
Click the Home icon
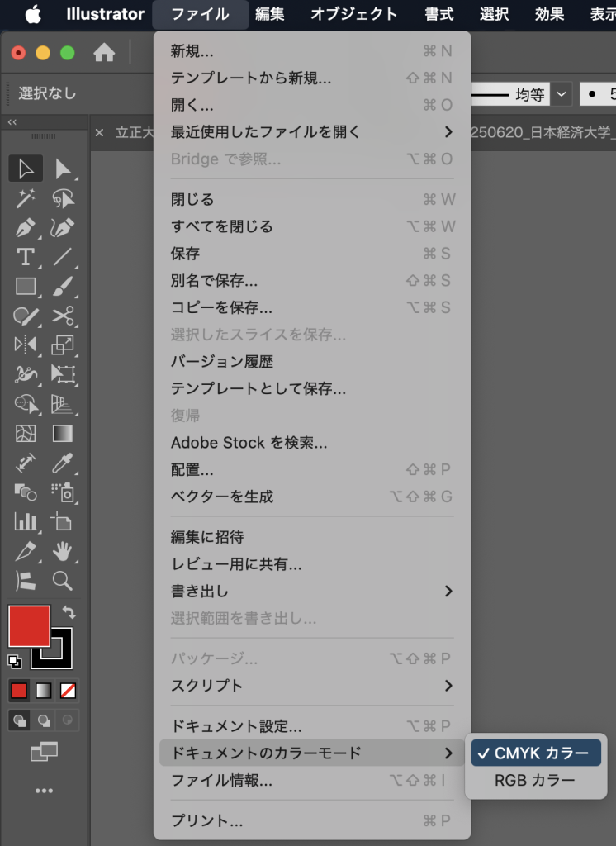104,52
